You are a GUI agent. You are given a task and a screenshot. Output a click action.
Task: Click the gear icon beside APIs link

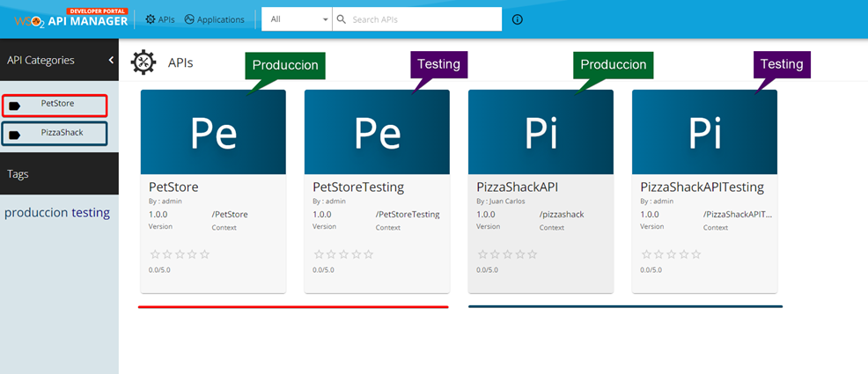150,19
